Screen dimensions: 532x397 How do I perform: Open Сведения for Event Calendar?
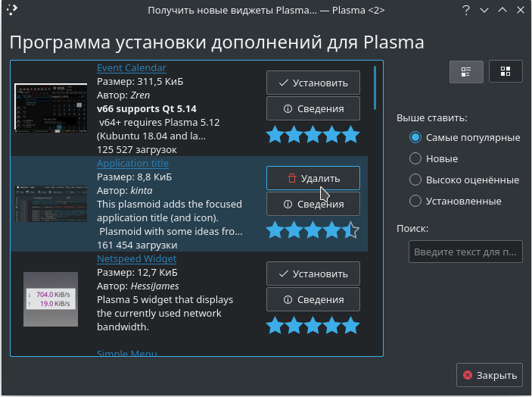coord(313,108)
